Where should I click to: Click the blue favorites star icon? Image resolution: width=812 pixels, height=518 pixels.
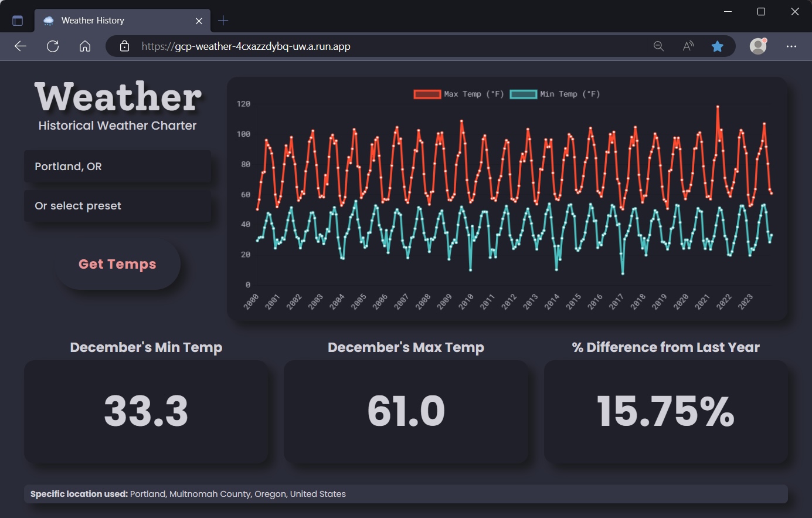(717, 46)
